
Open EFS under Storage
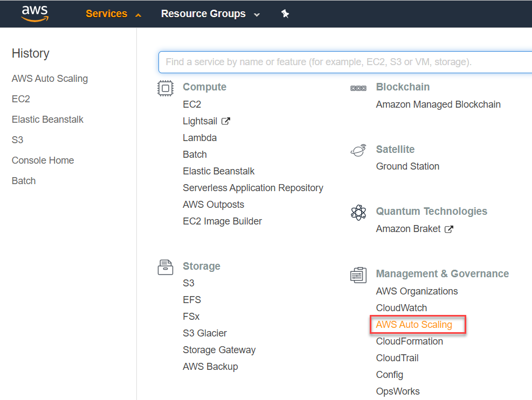192,300
